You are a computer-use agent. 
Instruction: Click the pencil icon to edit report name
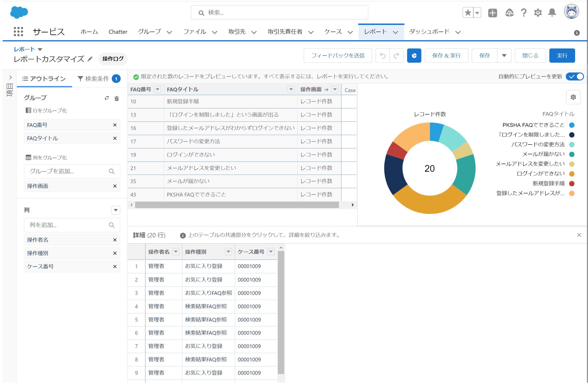[90, 59]
